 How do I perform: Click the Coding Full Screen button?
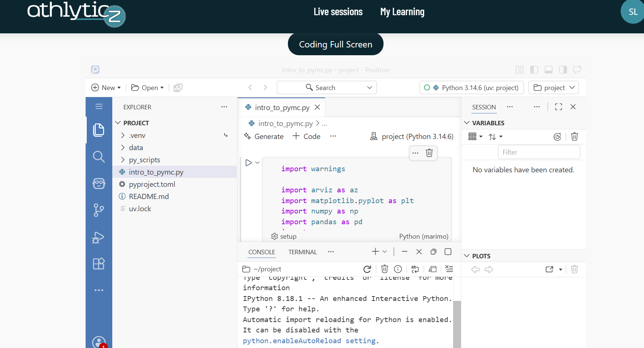[x=336, y=44]
